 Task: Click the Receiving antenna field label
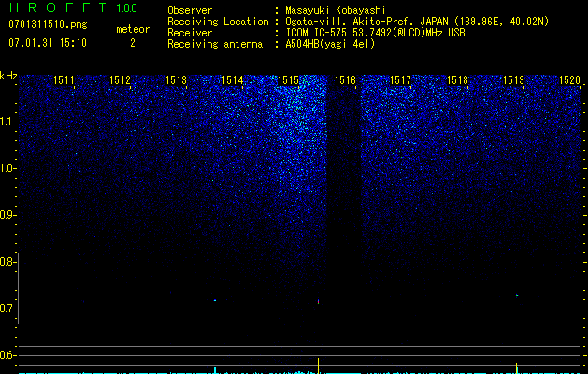(x=215, y=44)
